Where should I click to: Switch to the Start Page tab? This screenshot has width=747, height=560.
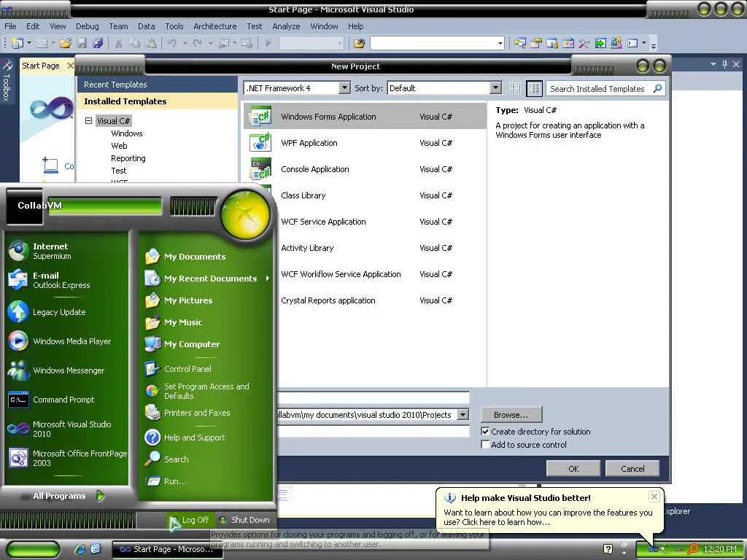click(41, 66)
